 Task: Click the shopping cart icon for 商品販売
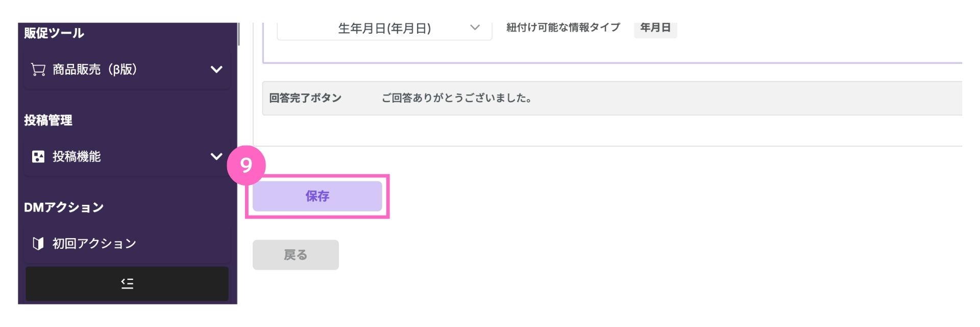point(38,69)
